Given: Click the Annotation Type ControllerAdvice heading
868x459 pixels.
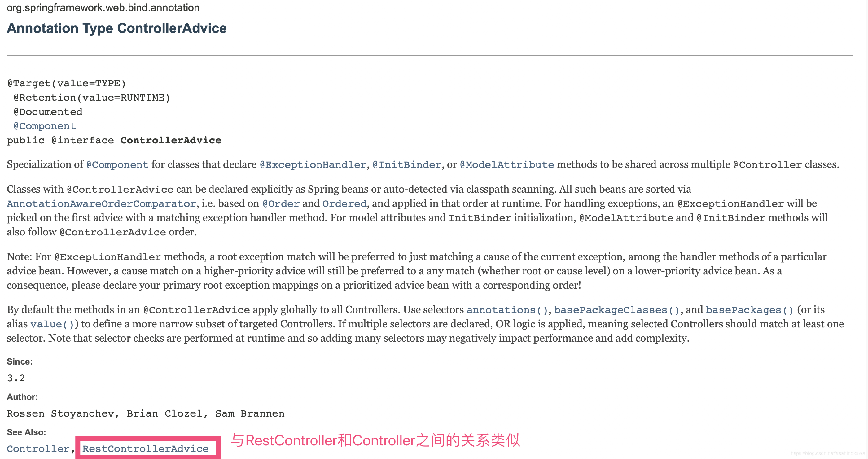Looking at the screenshot, I should click(x=116, y=28).
